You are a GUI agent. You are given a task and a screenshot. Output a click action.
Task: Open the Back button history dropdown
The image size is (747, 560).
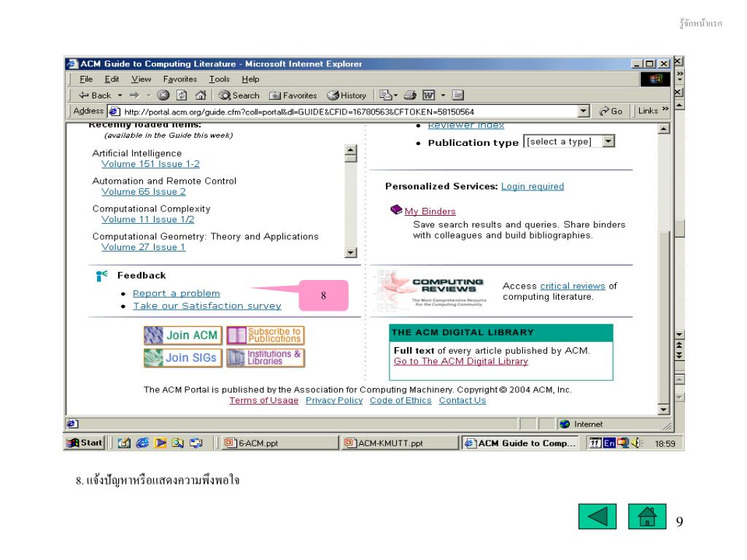120,96
